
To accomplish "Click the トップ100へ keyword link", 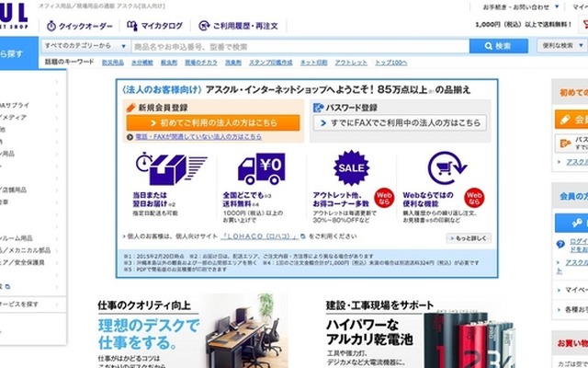I will (x=391, y=63).
